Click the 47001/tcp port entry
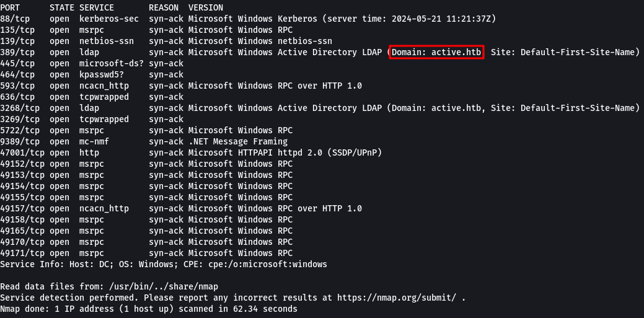The image size is (644, 318). [22, 152]
